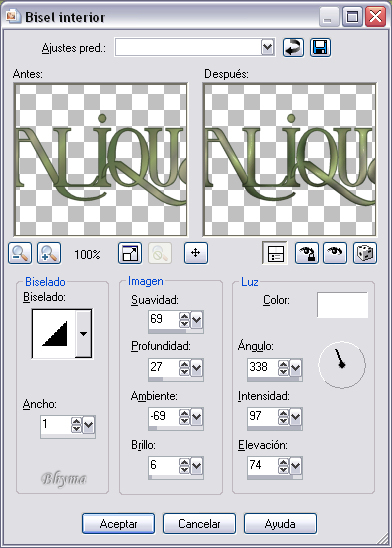Click the Cancelar button
Viewport: 392px width, 548px height.
coord(199,524)
